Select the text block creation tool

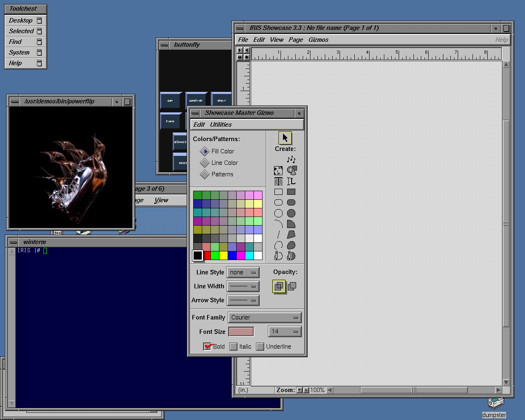(278, 181)
